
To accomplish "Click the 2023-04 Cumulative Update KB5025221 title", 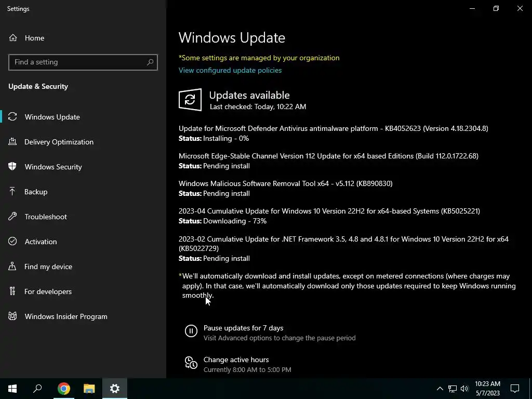I will pos(329,211).
